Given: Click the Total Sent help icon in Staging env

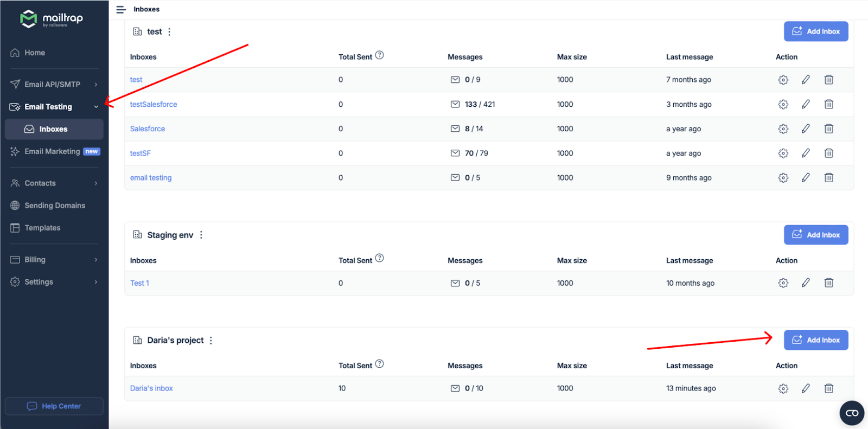Looking at the screenshot, I should [x=380, y=258].
